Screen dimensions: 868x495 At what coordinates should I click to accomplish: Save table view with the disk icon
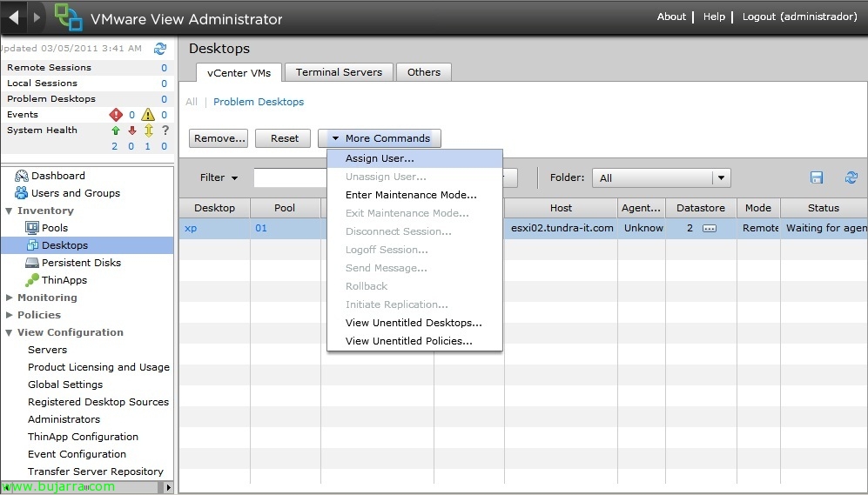point(817,177)
